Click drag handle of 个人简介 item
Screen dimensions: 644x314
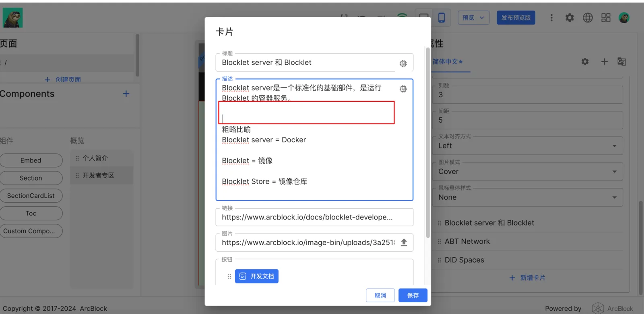[77, 158]
